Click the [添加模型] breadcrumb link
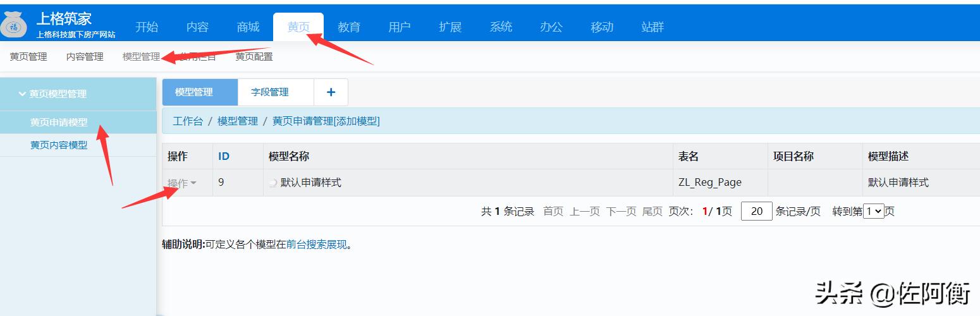 point(357,121)
